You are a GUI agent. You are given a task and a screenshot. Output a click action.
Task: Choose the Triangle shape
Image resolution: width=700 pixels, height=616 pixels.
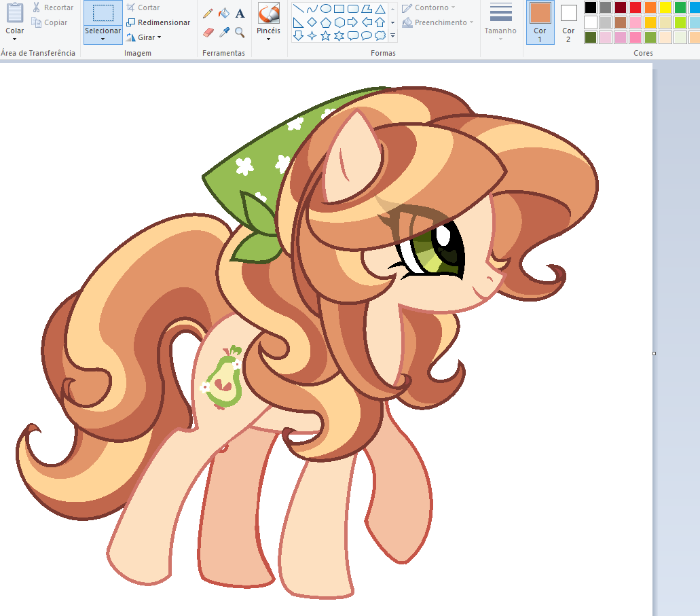[x=380, y=8]
